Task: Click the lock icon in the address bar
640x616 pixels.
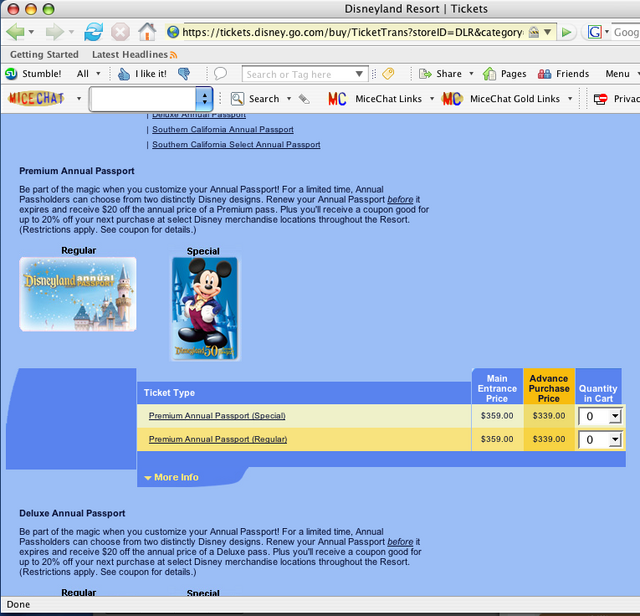Action: pyautogui.click(x=533, y=32)
